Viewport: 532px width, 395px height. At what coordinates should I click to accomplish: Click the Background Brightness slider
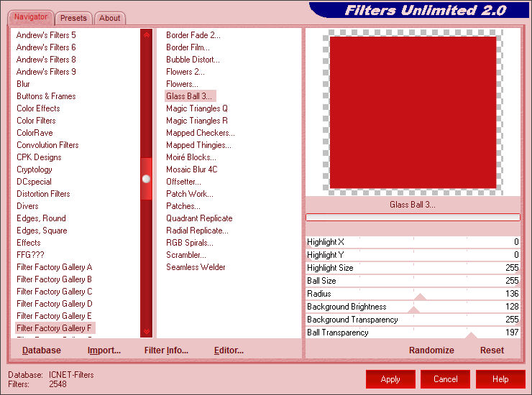413,307
